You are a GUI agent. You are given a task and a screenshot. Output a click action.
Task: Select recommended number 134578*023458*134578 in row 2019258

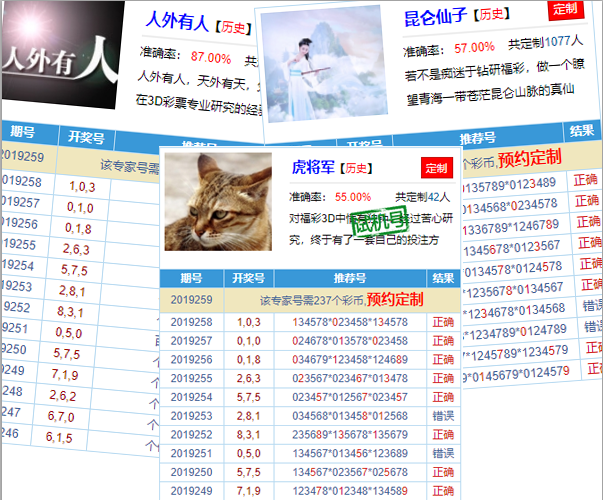click(x=349, y=322)
